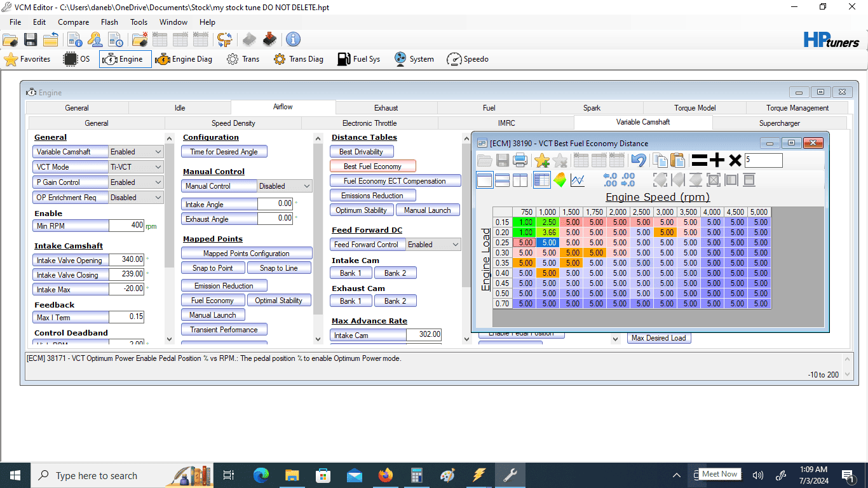Click the Compare file CF swap icon

(224, 39)
